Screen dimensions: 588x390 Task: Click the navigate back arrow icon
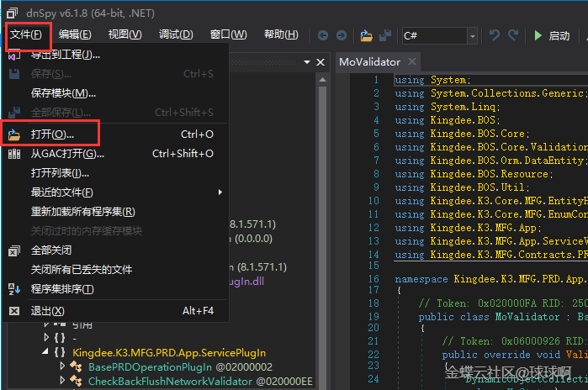click(323, 35)
